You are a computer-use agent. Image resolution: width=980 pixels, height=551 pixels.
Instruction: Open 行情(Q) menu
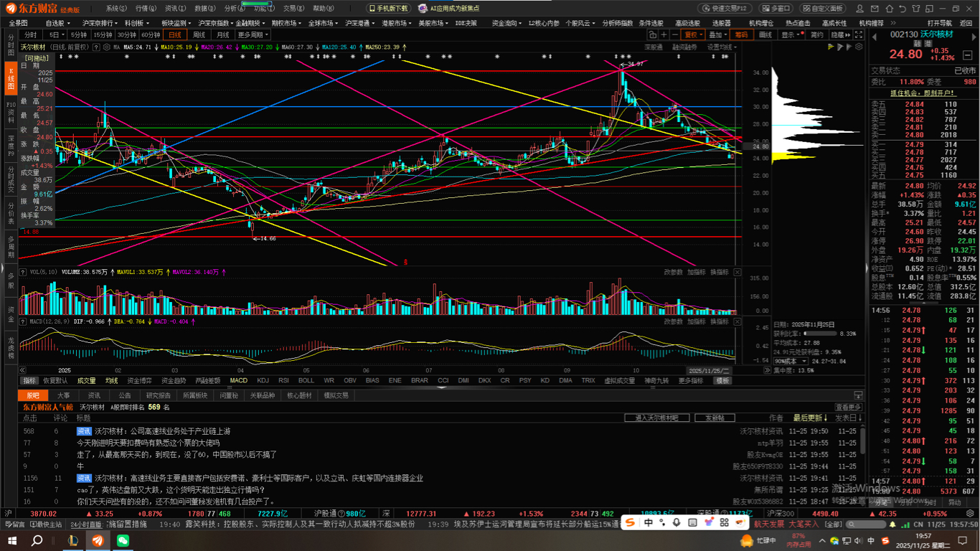146,9
